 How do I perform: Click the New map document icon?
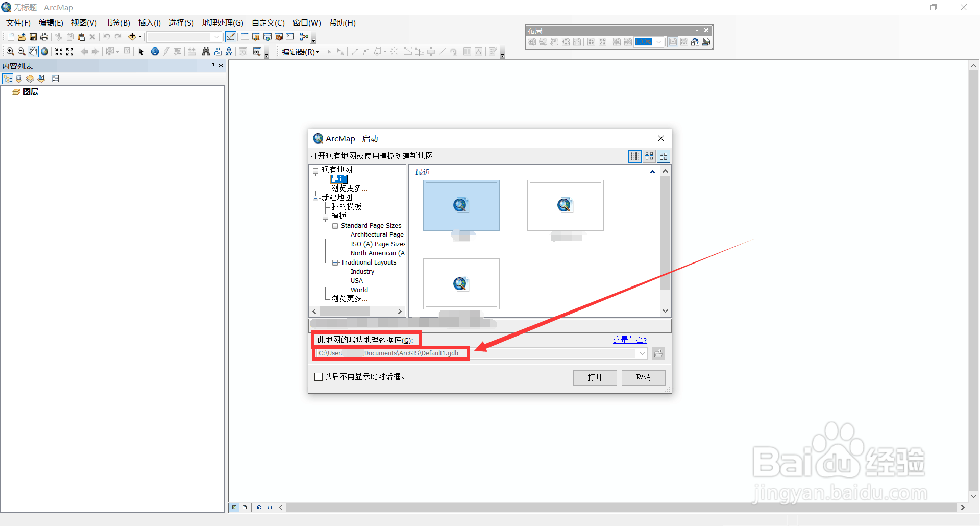click(x=11, y=37)
